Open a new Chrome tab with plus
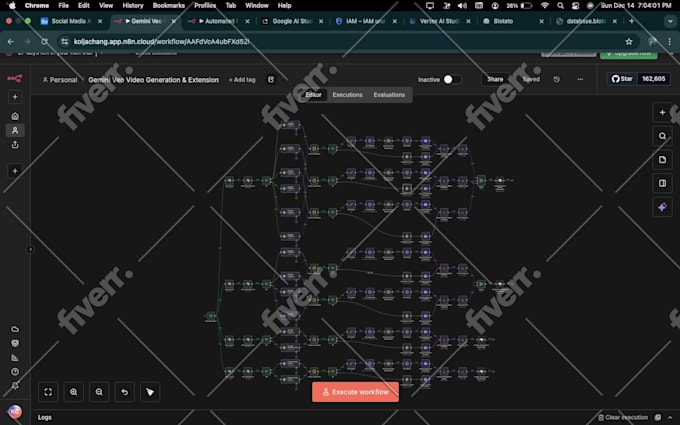Viewport: 680px width, 425px height. pyautogui.click(x=631, y=21)
